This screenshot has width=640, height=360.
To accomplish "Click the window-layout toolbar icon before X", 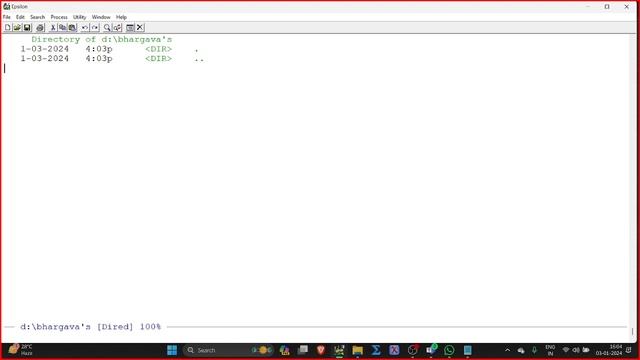I will (x=130, y=27).
